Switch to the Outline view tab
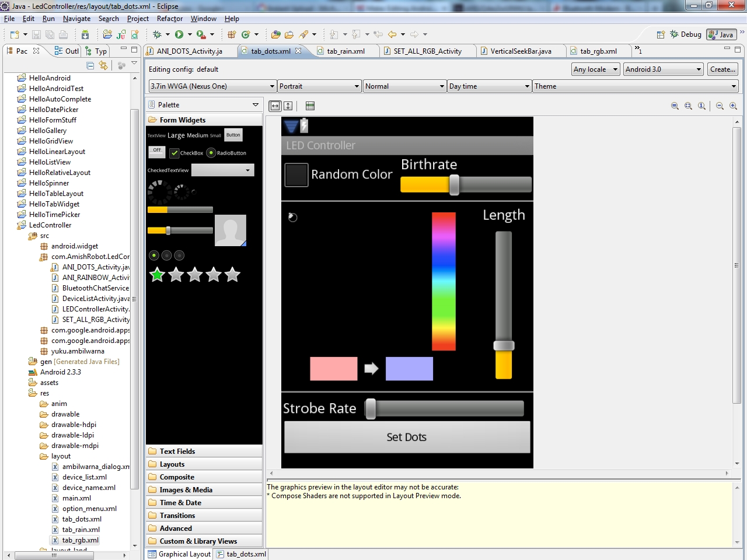This screenshot has height=560, width=747. coord(67,51)
